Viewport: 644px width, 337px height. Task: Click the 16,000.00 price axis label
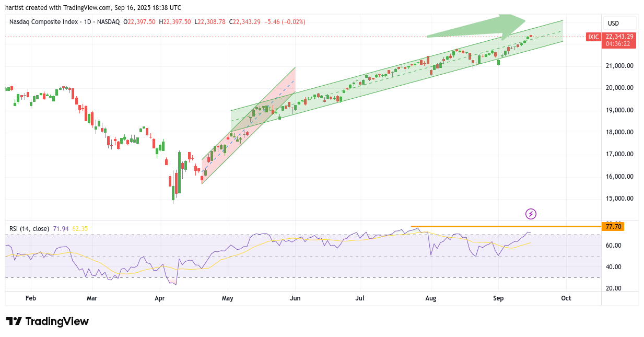[619, 177]
